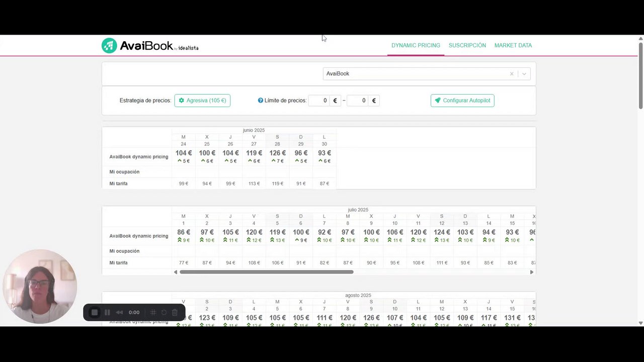Click AvaiBook dynamic pricing label in June

139,157
